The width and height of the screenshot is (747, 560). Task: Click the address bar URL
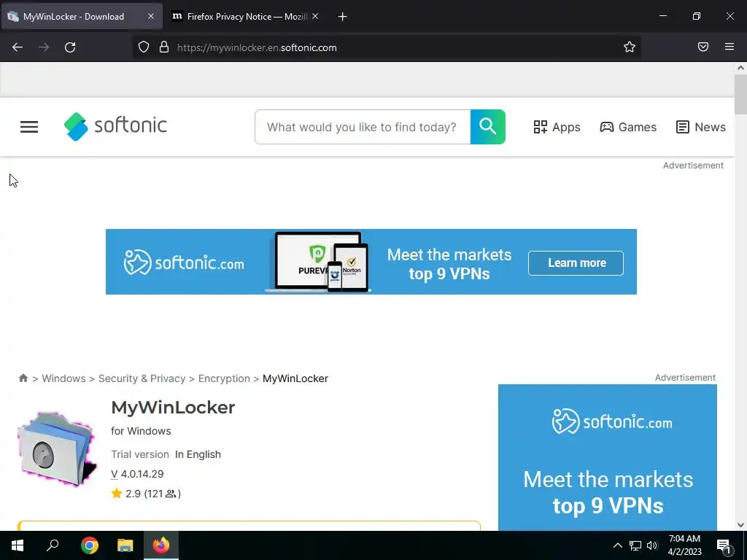point(257,47)
